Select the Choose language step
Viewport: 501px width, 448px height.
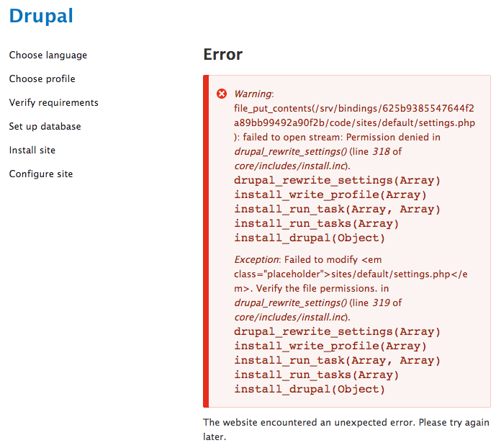(48, 55)
